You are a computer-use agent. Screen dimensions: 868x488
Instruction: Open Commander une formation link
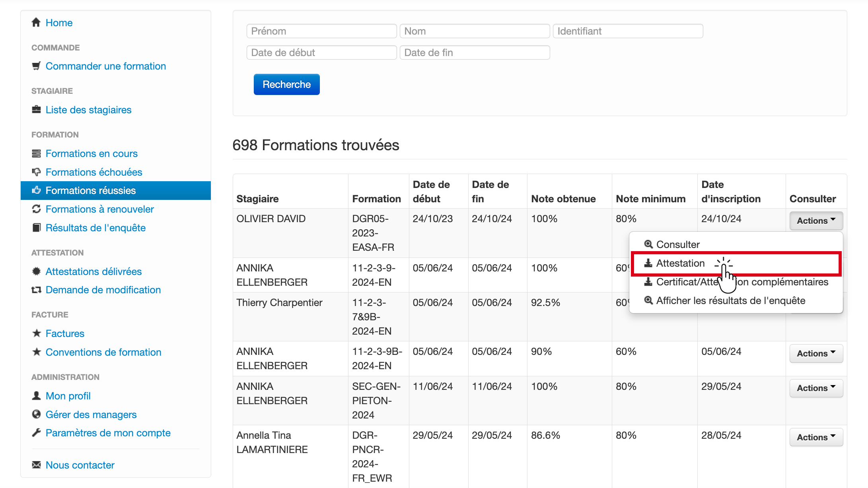[x=106, y=66]
